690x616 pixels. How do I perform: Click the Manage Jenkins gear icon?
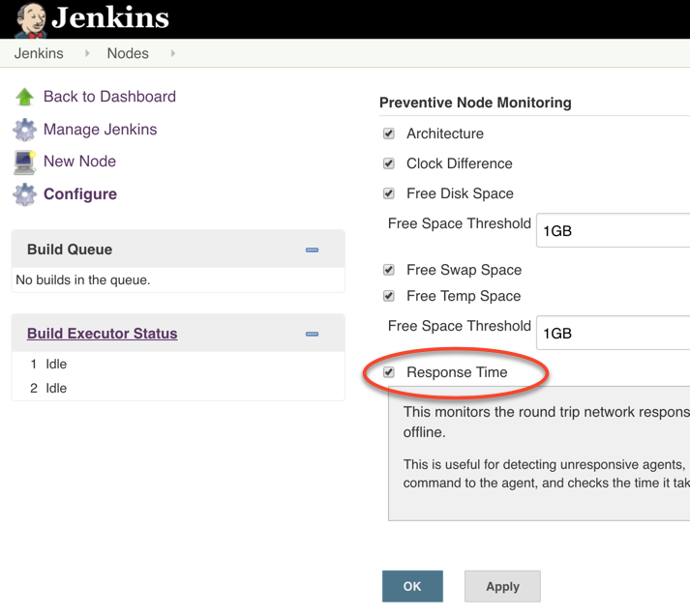[24, 130]
